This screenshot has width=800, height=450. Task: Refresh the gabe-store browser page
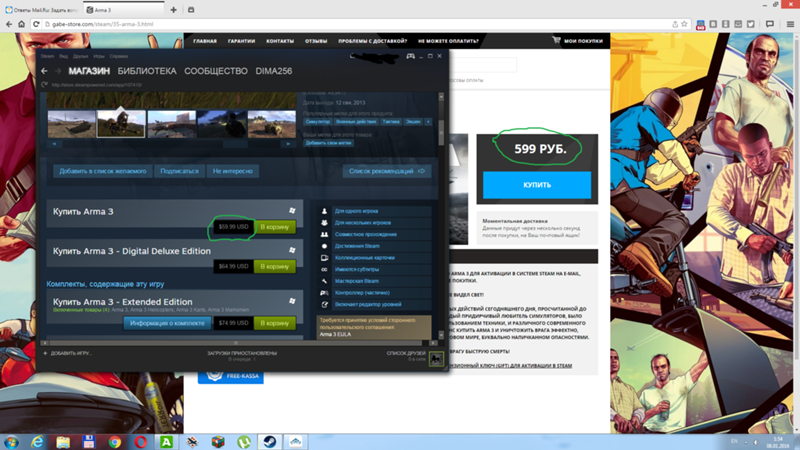[x=36, y=24]
